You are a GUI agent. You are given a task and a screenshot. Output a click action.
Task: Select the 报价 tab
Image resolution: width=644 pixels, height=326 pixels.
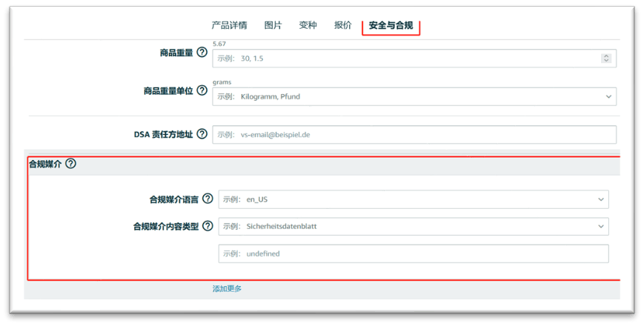[342, 25]
